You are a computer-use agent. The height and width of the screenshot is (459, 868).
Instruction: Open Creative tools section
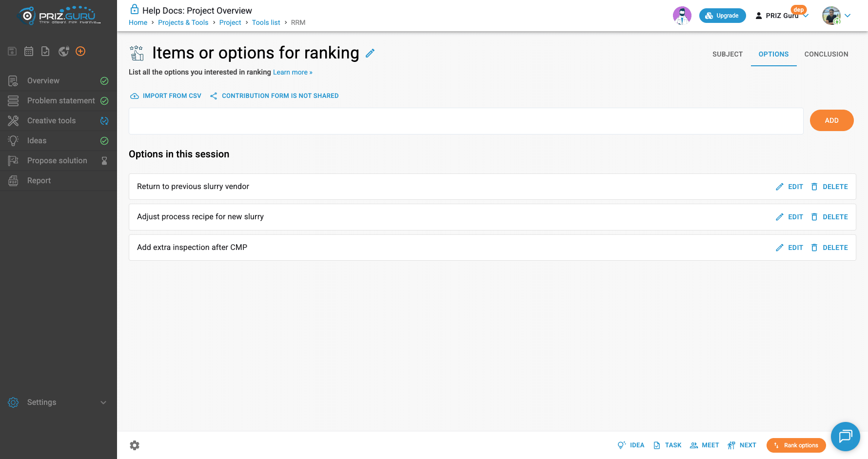click(59, 121)
